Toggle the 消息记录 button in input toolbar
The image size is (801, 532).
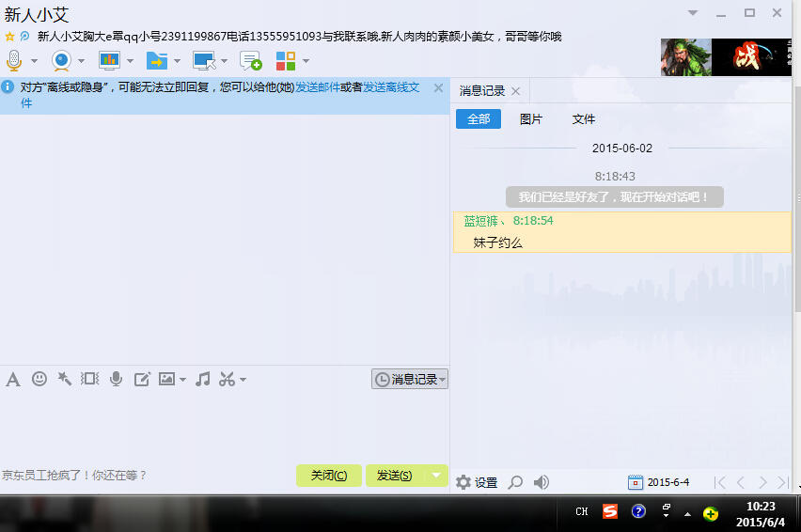point(410,379)
